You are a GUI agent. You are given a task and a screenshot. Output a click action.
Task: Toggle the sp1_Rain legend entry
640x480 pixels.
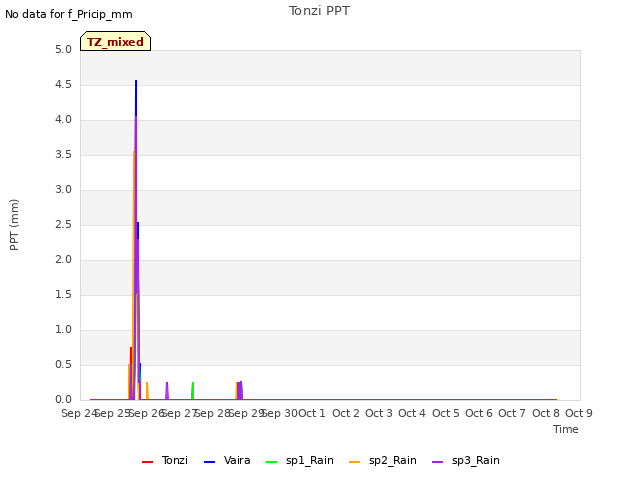pos(300,460)
